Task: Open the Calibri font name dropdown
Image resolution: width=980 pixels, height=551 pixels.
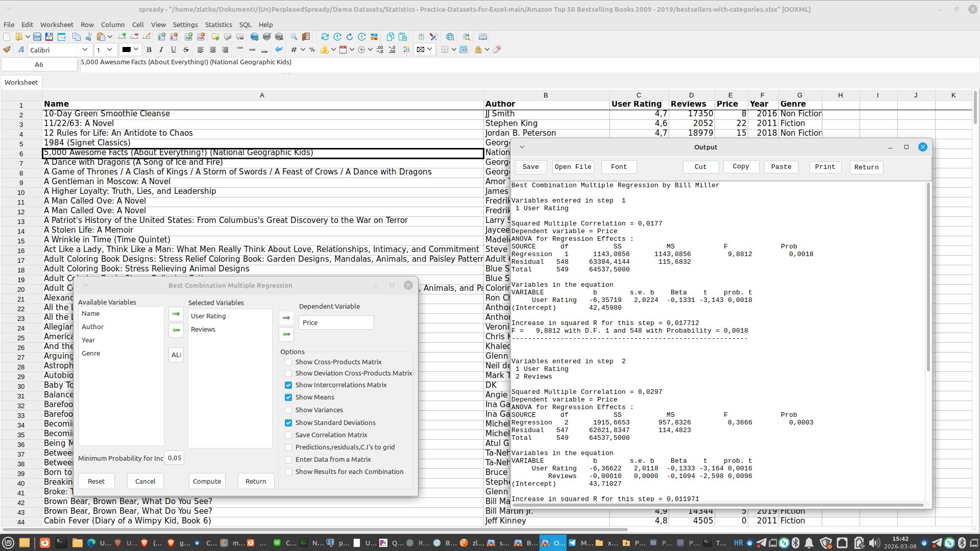Action: tap(85, 49)
